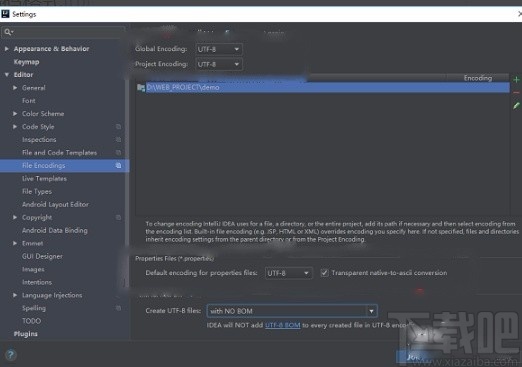Open the Intentions settings page
Image resolution: width=522 pixels, height=367 pixels.
tap(37, 282)
